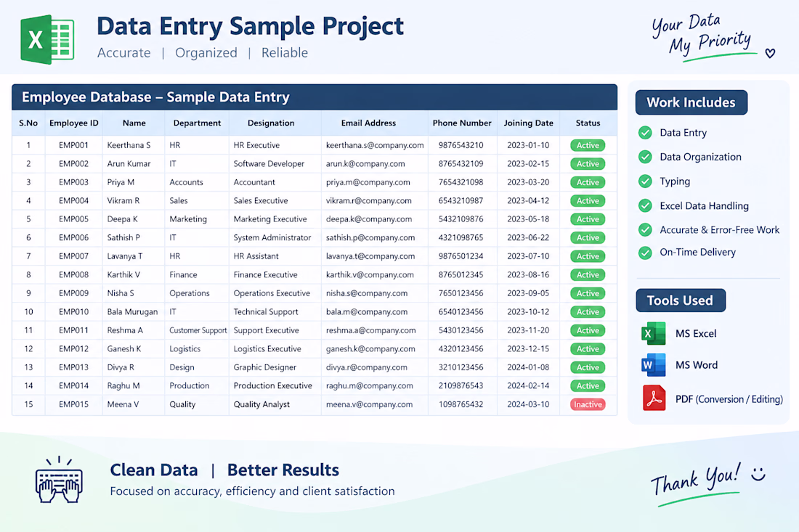
Task: Select the Joining Date column header
Action: (x=528, y=123)
